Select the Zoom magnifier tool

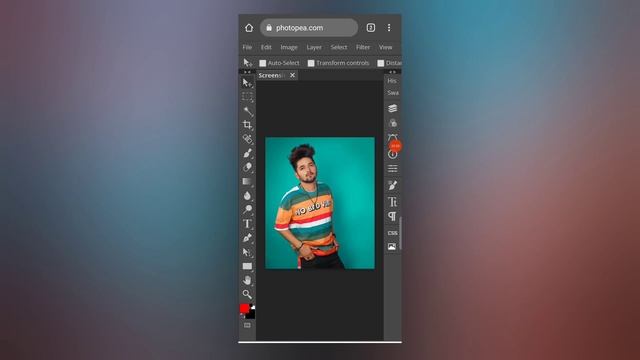pyautogui.click(x=247, y=294)
